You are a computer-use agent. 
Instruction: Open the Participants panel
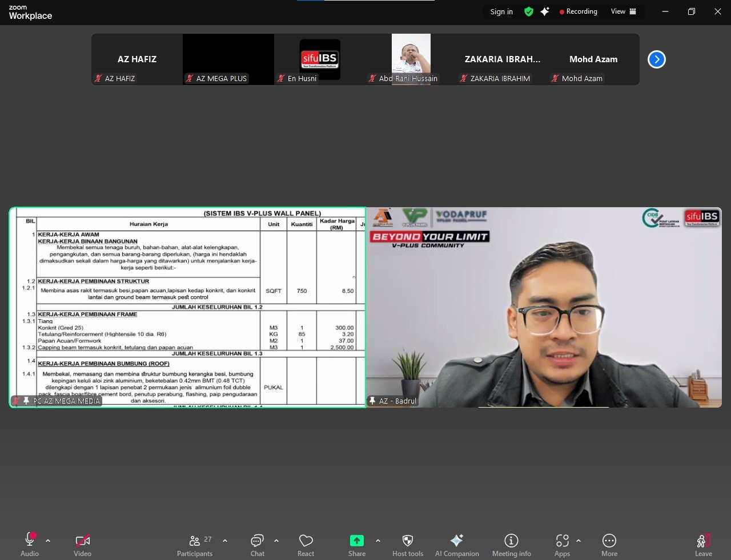pyautogui.click(x=195, y=545)
